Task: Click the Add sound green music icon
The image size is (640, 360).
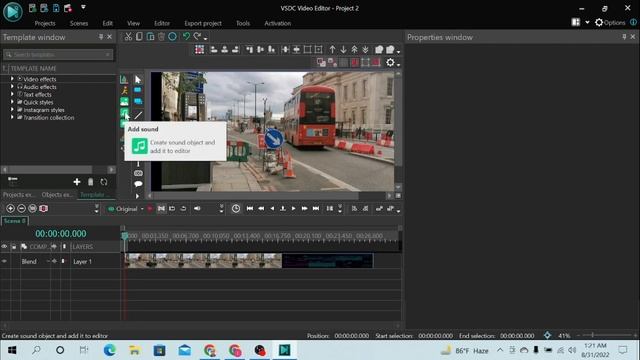Action: pos(124,112)
